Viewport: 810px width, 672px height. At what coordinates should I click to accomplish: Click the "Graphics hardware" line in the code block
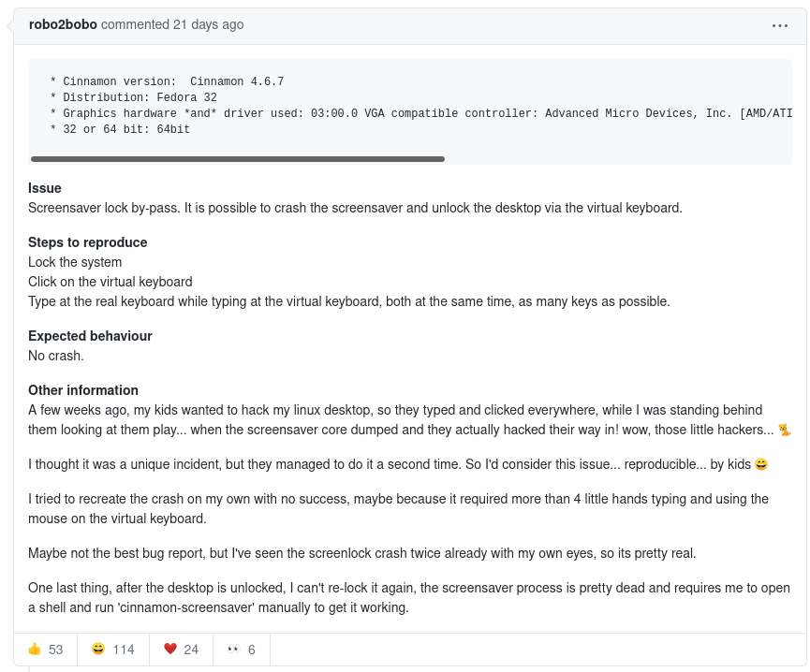click(x=421, y=113)
